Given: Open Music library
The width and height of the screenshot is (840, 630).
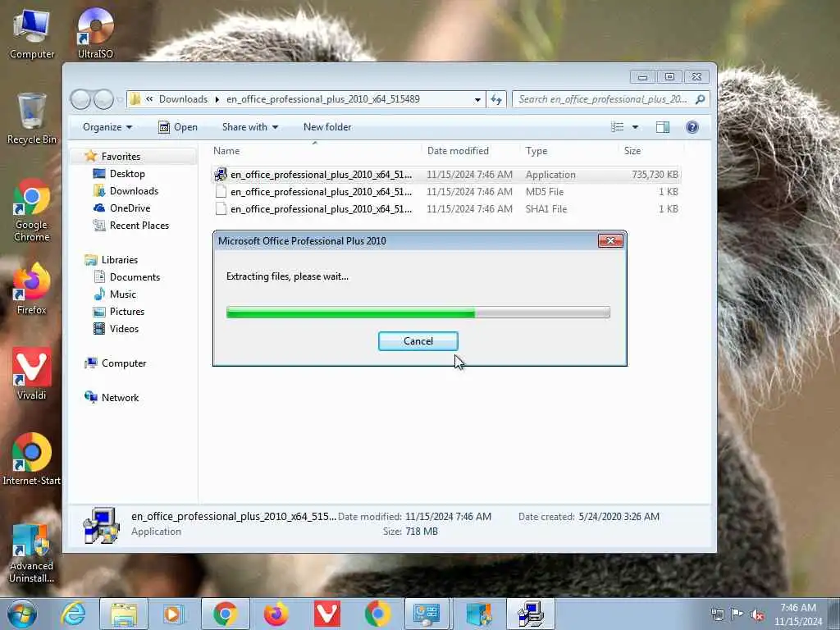Looking at the screenshot, I should 123,294.
